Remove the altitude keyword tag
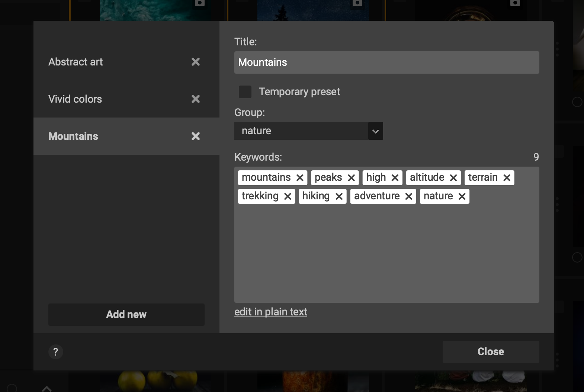 click(453, 178)
